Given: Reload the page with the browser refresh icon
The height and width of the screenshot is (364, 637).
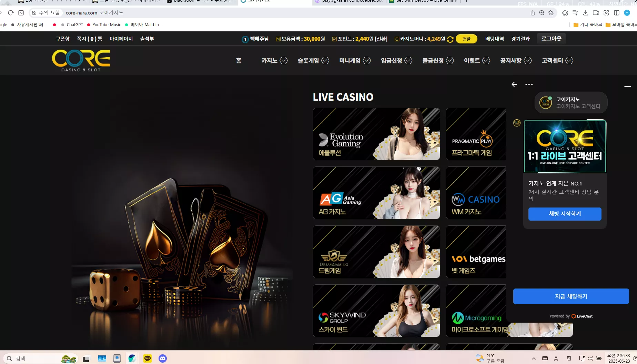Looking at the screenshot, I should point(11,13).
